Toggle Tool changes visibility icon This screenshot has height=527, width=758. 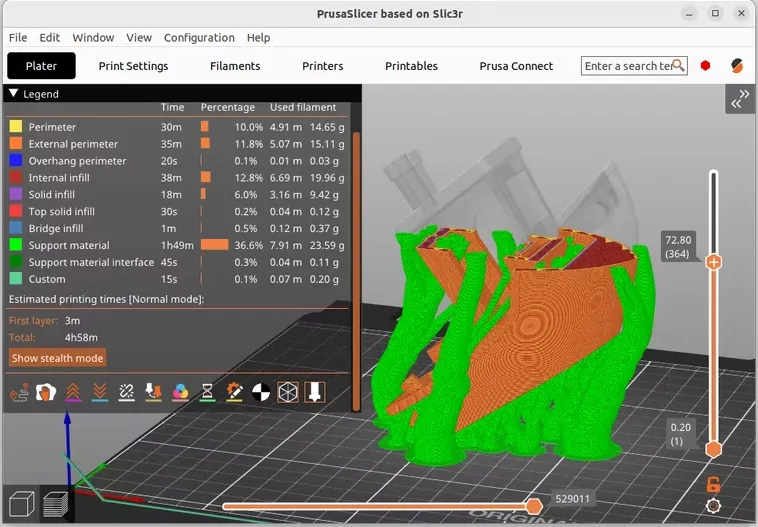(x=154, y=392)
